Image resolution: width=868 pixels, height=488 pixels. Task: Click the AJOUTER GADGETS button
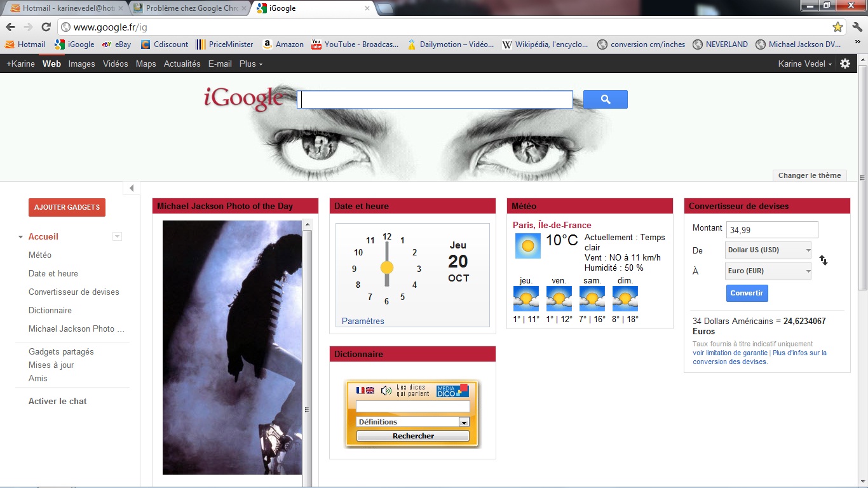click(67, 207)
